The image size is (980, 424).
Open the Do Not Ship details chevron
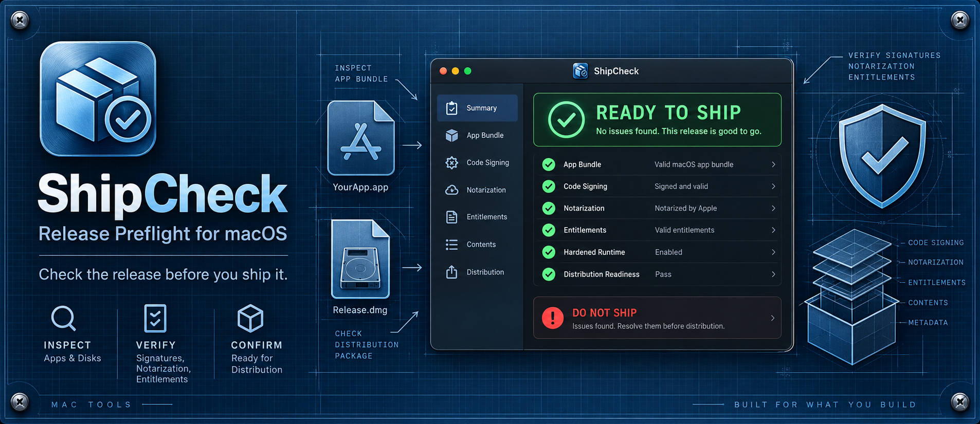pyautogui.click(x=773, y=318)
